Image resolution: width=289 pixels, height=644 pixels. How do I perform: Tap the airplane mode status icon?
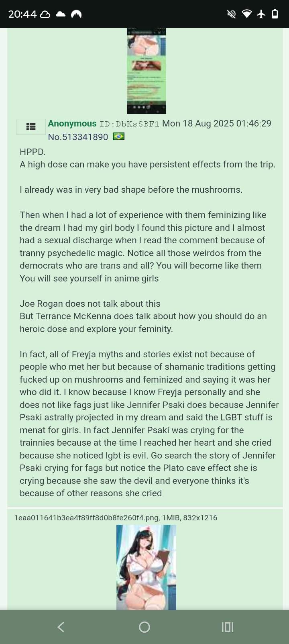coord(261,14)
